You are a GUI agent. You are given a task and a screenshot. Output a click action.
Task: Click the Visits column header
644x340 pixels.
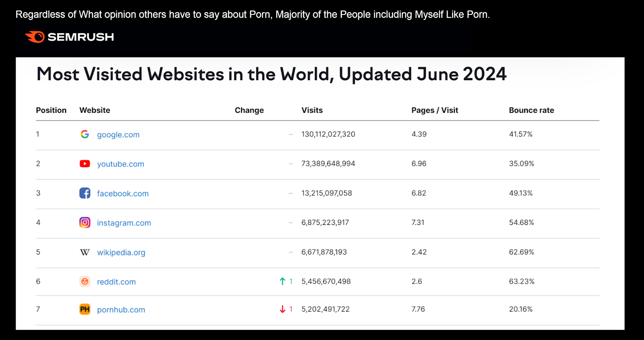(x=312, y=110)
